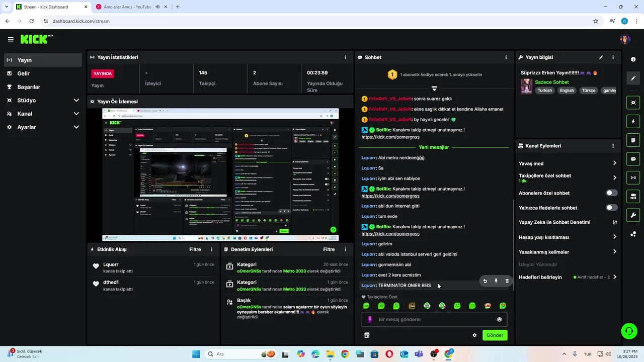Open Denetim Eylemleri three-dot options menu
The width and height of the screenshot is (644, 362).
click(345, 249)
